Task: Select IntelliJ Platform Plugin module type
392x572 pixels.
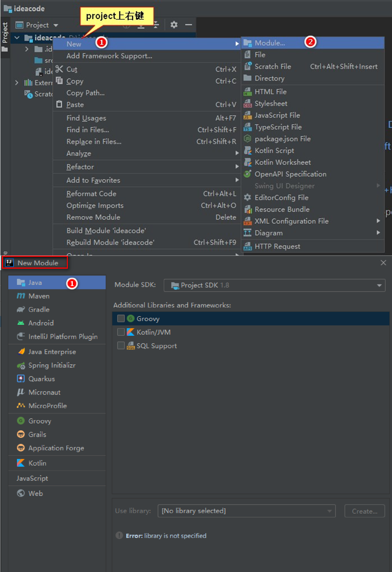Action: pyautogui.click(x=57, y=336)
